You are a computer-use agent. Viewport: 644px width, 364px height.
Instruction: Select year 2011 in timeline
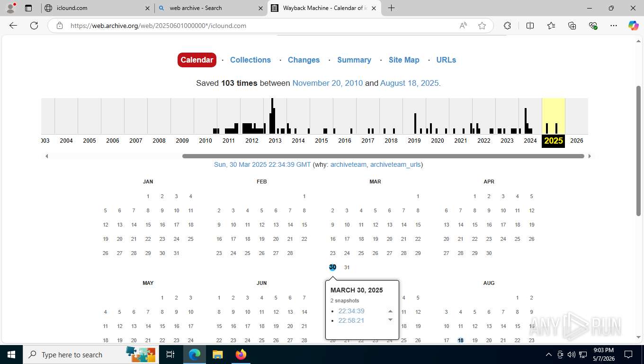tap(229, 141)
